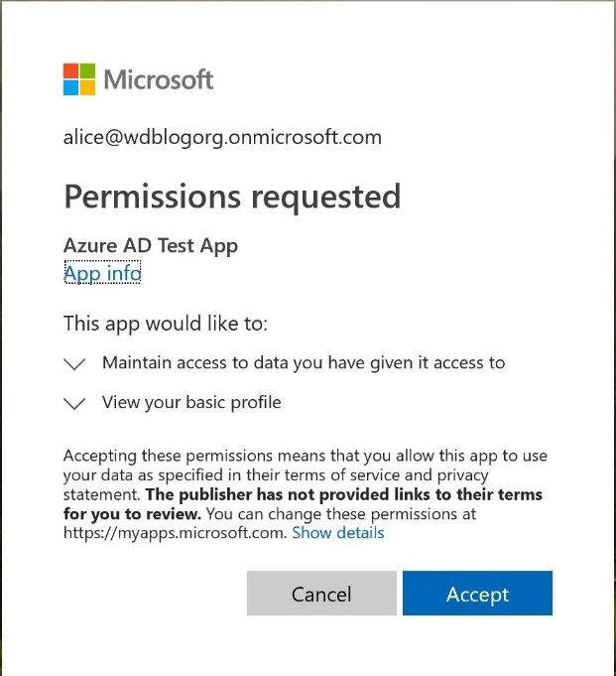
Task: Click the Microsoft wordmark text
Action: point(159,79)
